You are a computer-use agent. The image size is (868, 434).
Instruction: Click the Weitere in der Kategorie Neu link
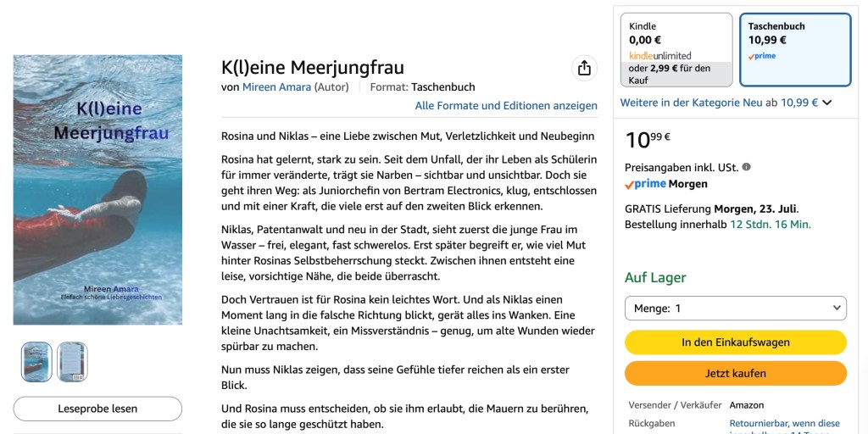point(691,103)
